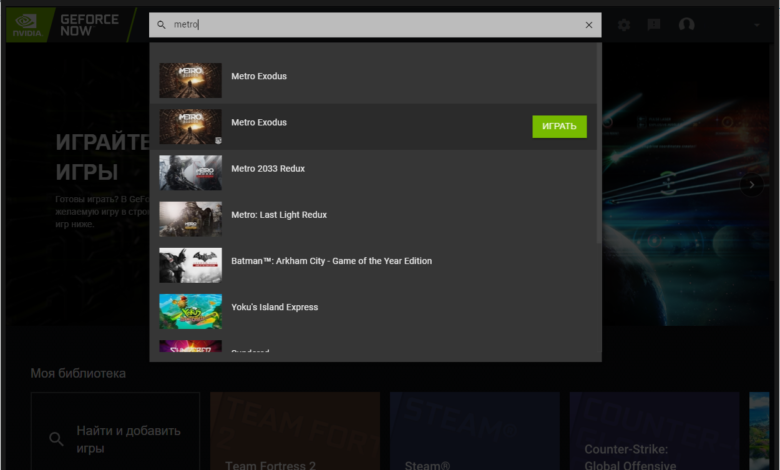Clear the search field with the X icon
Screen dimensions: 780x470
pyautogui.click(x=589, y=25)
